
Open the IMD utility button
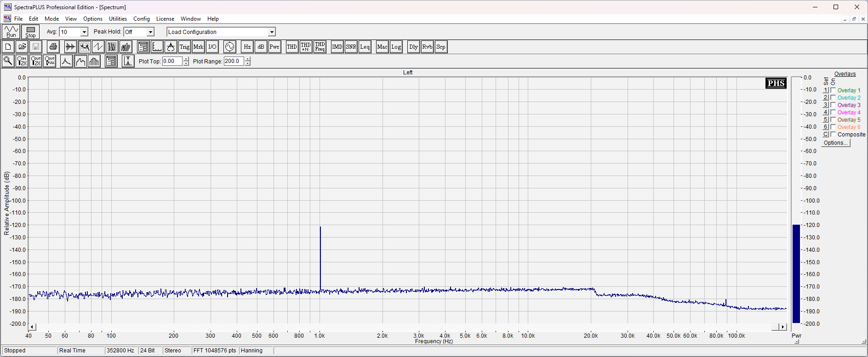click(x=337, y=47)
